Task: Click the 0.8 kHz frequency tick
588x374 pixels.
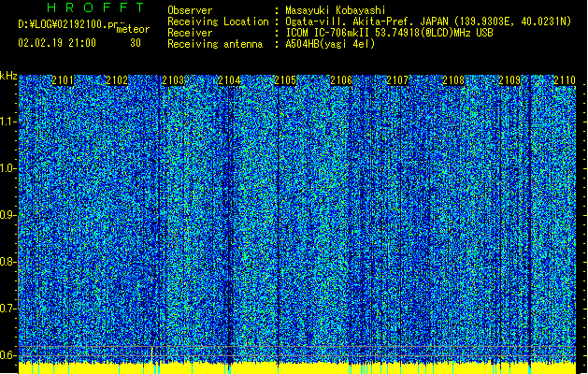Action: [8, 262]
